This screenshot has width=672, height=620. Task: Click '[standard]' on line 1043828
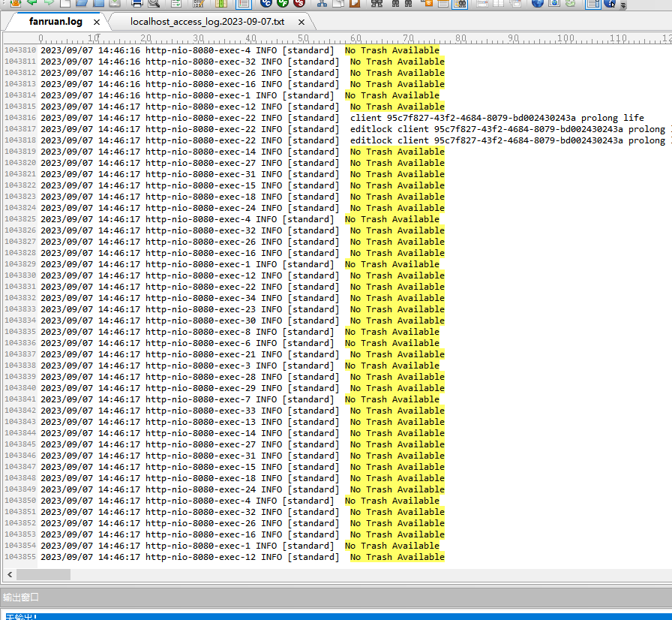tap(313, 253)
